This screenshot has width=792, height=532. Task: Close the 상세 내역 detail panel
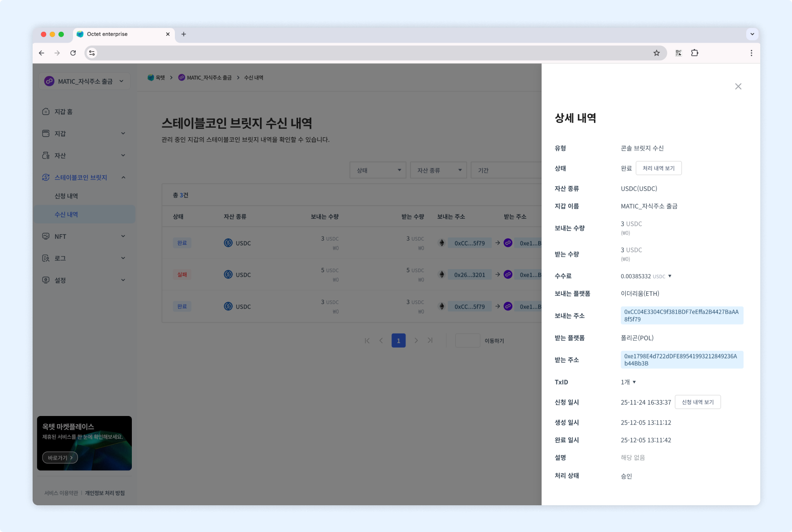click(x=738, y=87)
